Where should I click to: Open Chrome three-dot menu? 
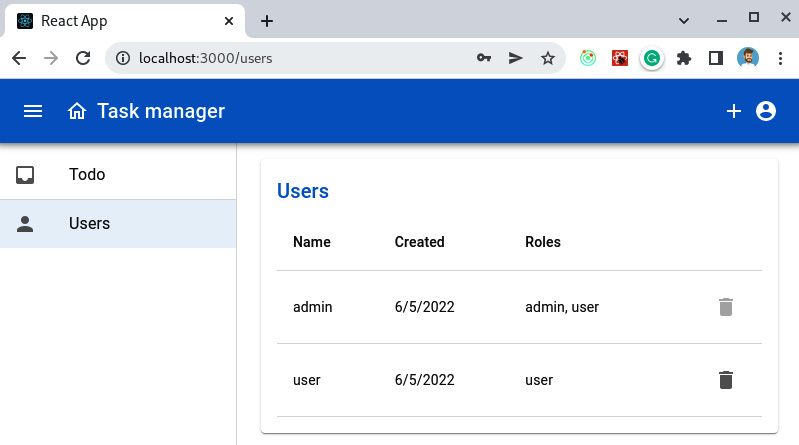779,58
